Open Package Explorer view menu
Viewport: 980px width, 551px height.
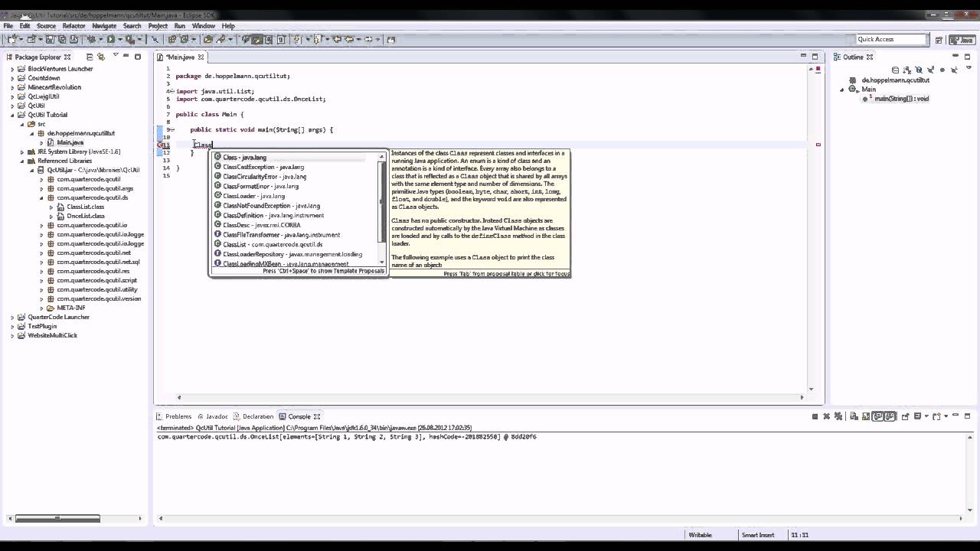116,55
